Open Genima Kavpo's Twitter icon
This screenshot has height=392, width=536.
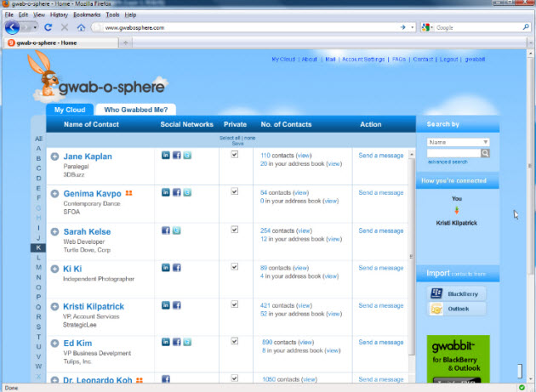(x=187, y=192)
